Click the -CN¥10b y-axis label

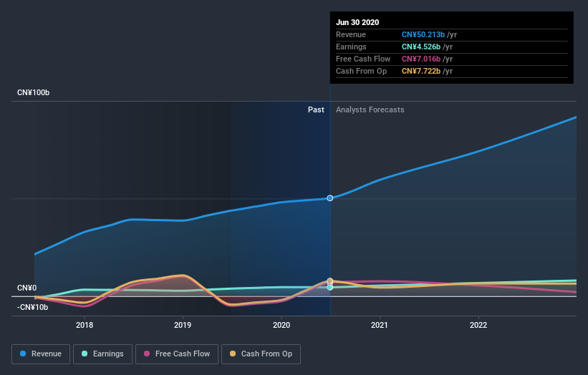(33, 308)
